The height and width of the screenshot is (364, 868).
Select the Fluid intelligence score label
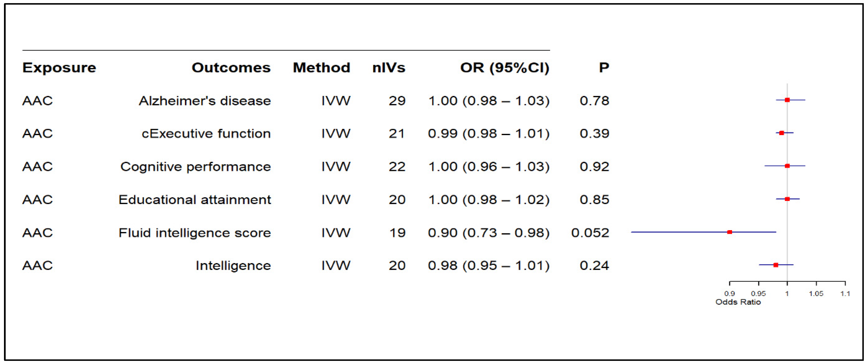195,233
